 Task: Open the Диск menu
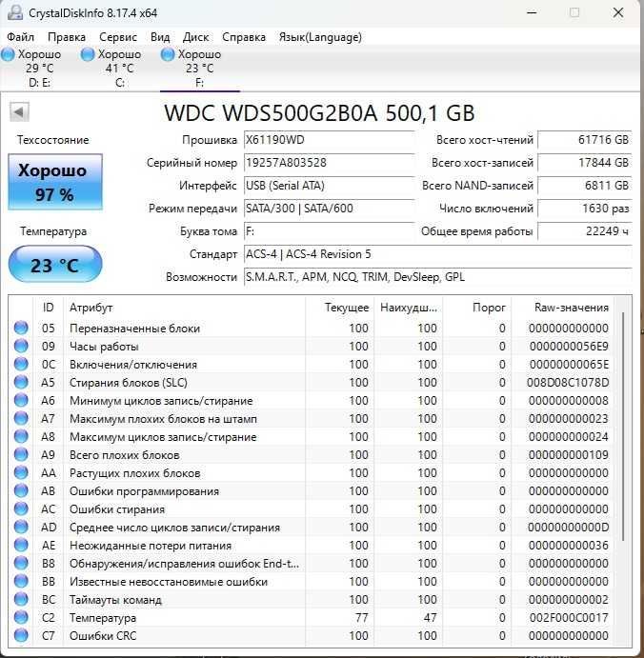pyautogui.click(x=195, y=37)
